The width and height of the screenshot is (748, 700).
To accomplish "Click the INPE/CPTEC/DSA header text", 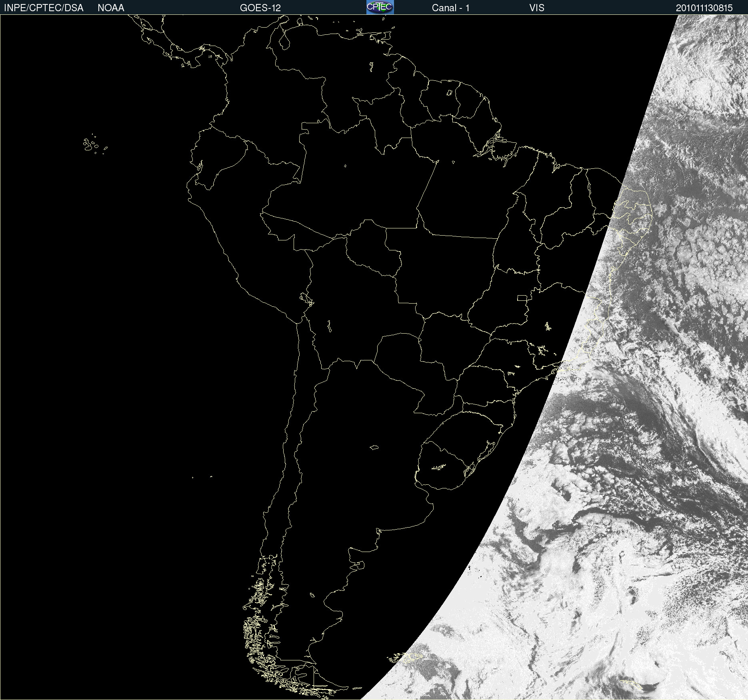I will [44, 8].
